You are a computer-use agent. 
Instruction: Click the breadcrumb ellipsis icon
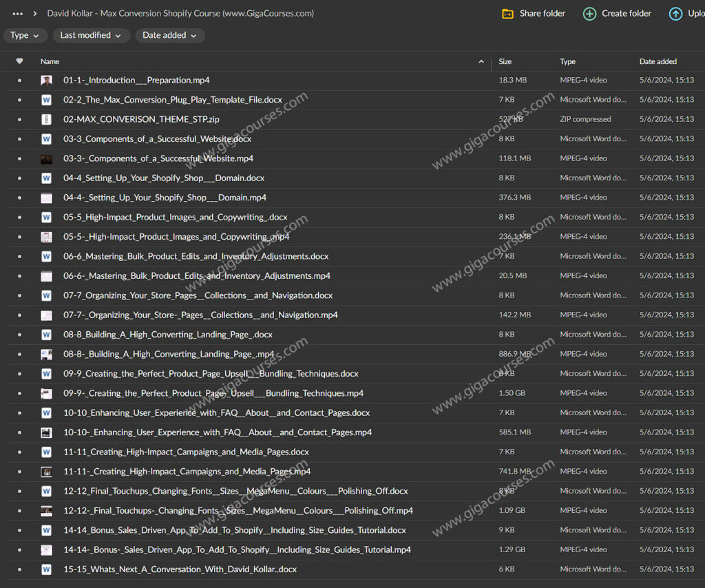point(18,14)
